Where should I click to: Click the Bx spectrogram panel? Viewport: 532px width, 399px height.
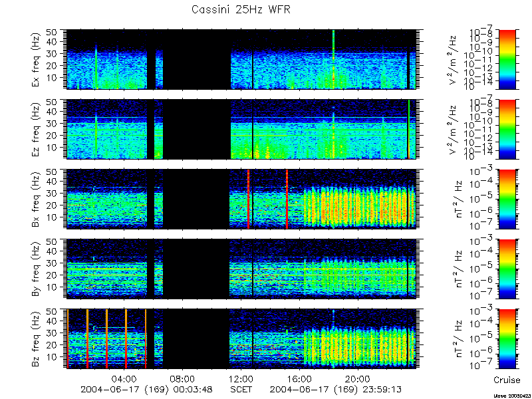coord(241,199)
